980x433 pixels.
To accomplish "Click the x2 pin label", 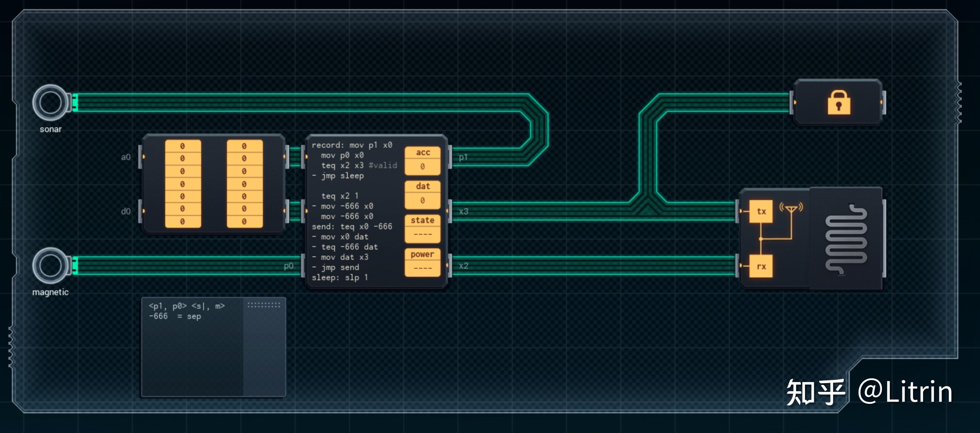I will tap(463, 266).
